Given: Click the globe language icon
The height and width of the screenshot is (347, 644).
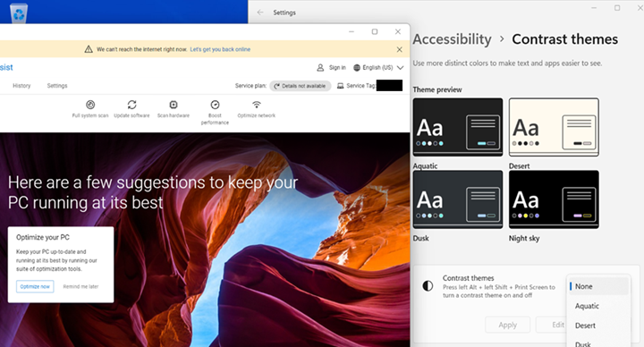Looking at the screenshot, I should 357,67.
